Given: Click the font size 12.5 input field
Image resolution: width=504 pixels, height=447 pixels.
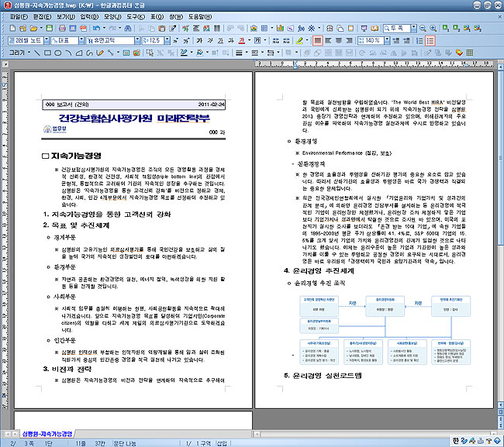Looking at the screenshot, I should coord(154,40).
